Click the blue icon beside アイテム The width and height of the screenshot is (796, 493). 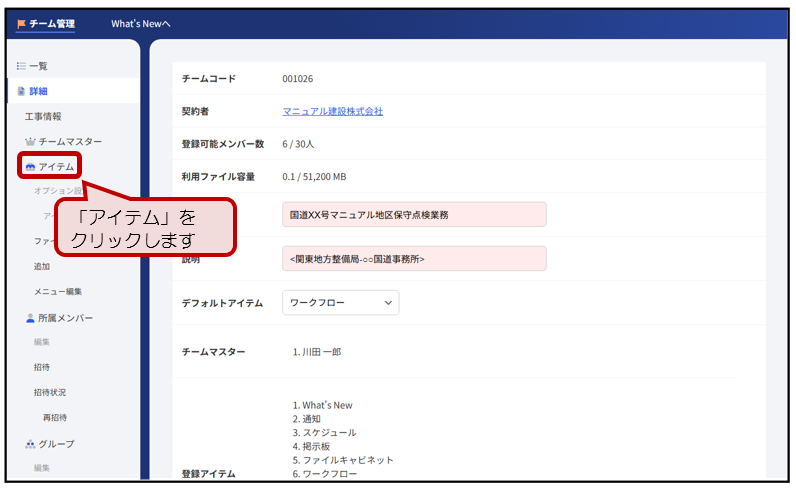pos(30,167)
